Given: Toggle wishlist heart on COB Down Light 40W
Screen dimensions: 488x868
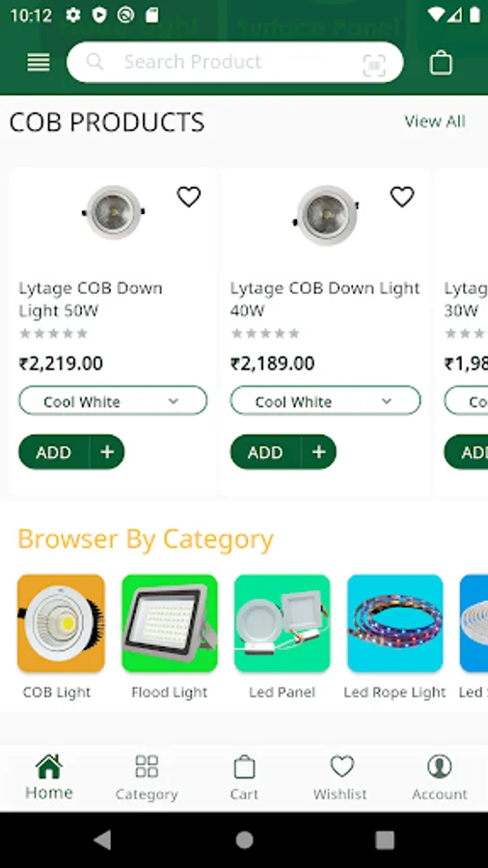Looking at the screenshot, I should tap(402, 197).
